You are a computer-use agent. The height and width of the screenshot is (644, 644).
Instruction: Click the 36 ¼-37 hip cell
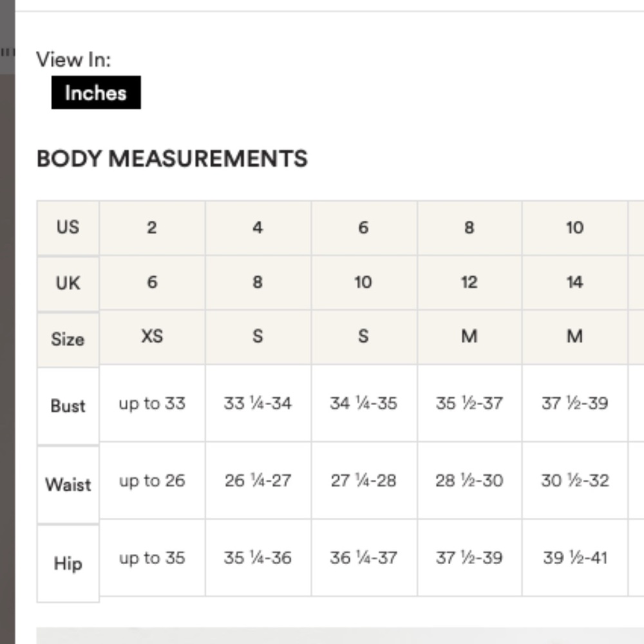pos(364,558)
